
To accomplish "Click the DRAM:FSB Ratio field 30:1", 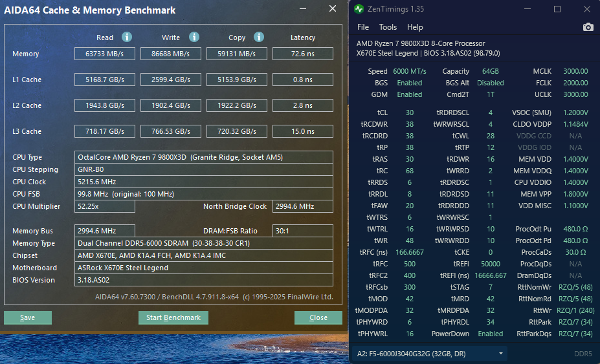I will (303, 231).
